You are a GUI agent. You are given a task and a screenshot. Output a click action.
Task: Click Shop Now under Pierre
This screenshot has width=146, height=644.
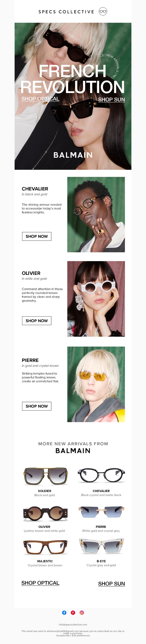click(37, 406)
